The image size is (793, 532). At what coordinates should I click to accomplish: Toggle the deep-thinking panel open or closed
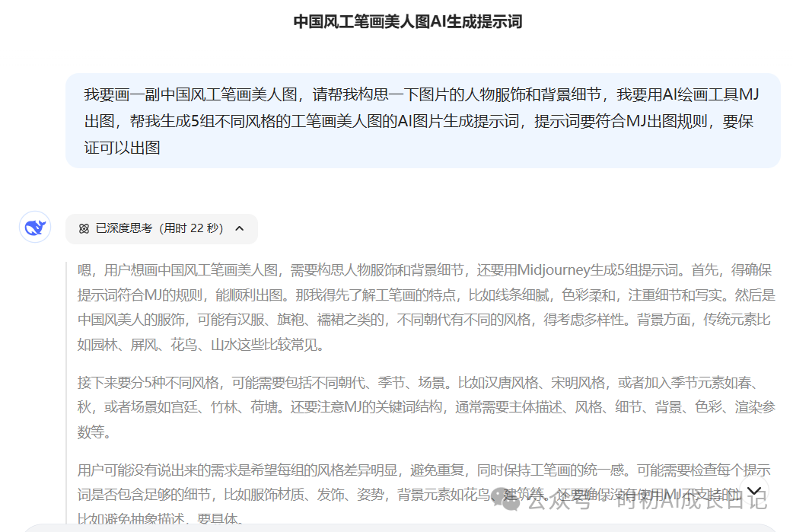point(160,229)
